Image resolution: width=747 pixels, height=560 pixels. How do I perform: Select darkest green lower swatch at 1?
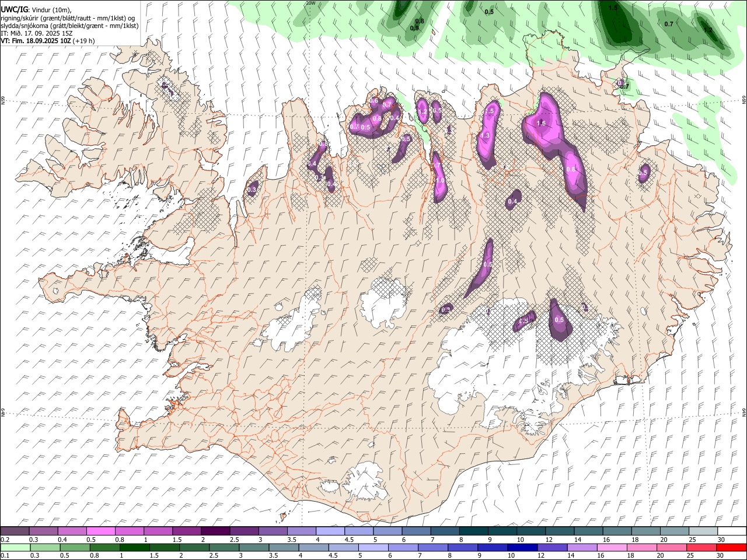pyautogui.click(x=135, y=547)
